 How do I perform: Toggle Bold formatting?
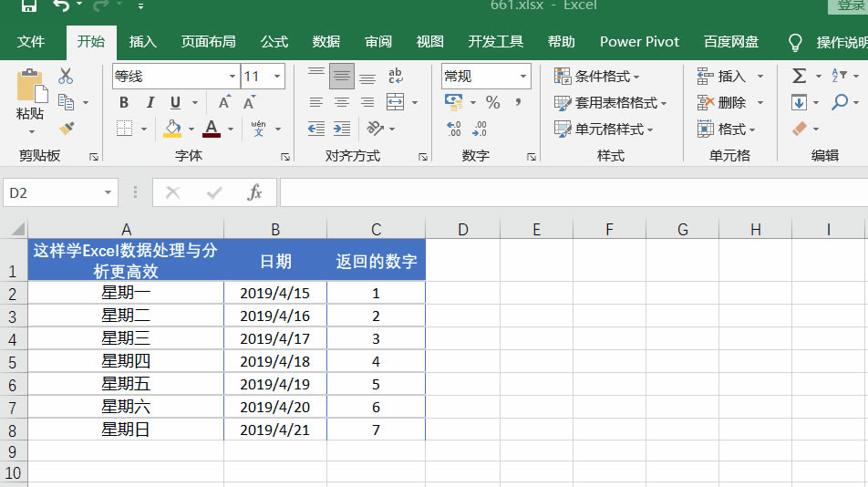(x=124, y=102)
